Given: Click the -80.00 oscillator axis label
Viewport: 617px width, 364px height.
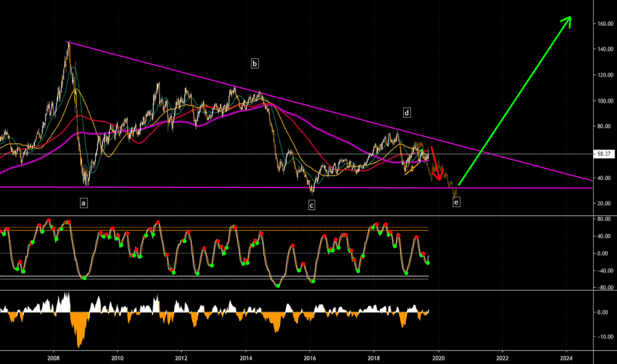Looking at the screenshot, I should pos(605,287).
